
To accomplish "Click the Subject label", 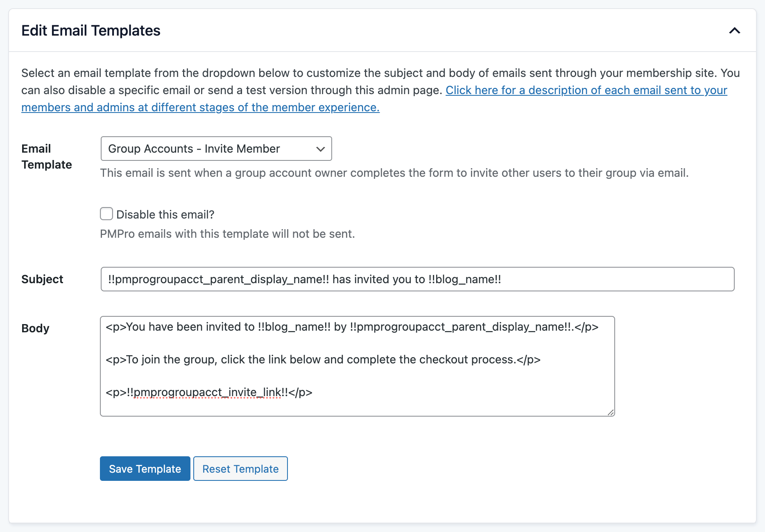I will 42,279.
